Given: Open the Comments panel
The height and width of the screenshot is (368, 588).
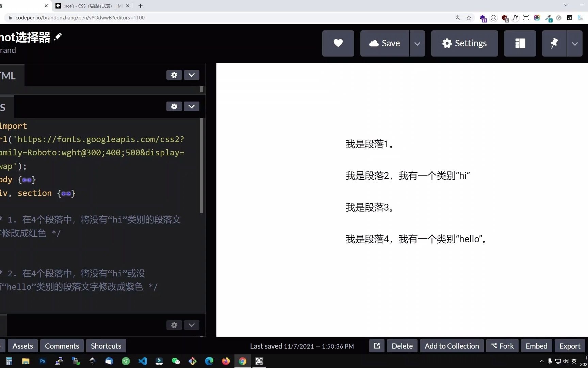Looking at the screenshot, I should 62,346.
